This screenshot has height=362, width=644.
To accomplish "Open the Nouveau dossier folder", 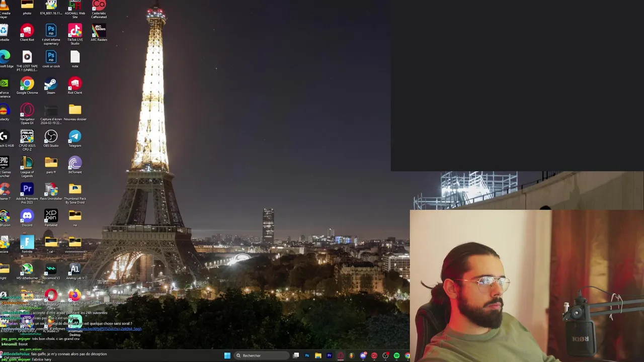I will coord(75,113).
